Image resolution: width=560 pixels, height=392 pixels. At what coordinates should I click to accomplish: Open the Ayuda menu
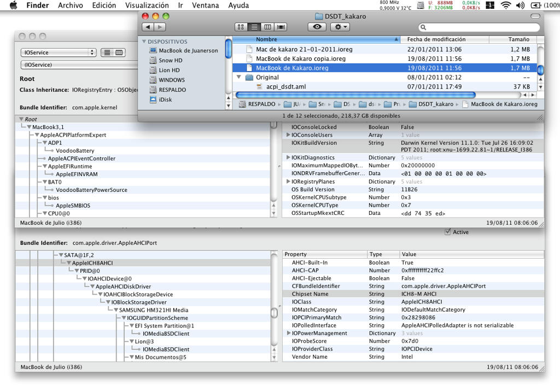[238, 5]
